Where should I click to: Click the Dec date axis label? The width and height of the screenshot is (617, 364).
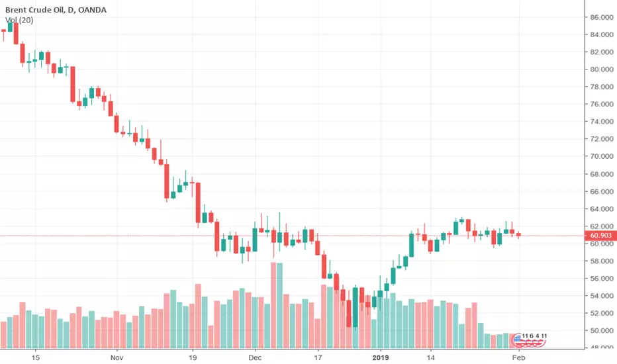coord(255,357)
